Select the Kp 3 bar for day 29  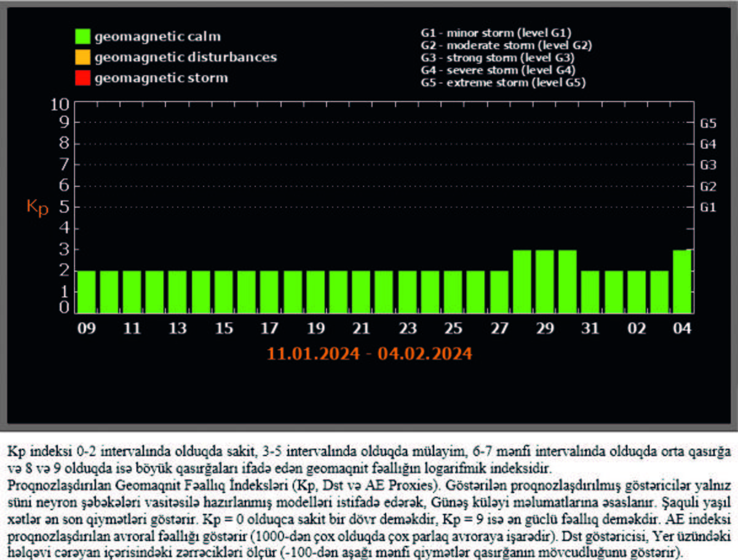click(x=545, y=282)
